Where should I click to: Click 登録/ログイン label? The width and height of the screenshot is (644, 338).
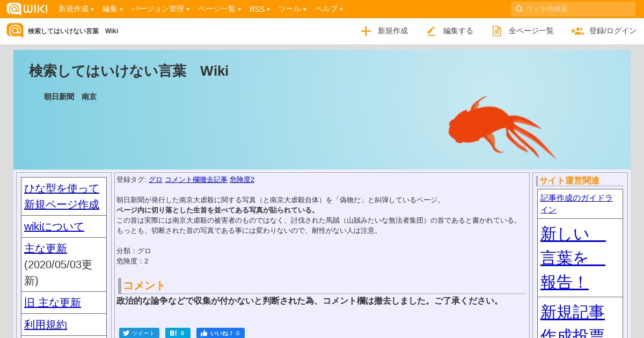pyautogui.click(x=613, y=31)
